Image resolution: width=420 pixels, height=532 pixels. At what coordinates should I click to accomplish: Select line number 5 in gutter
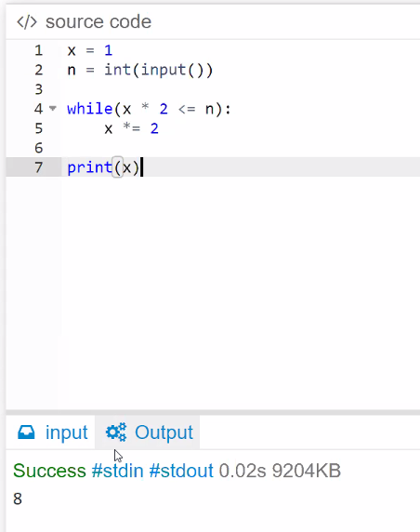pos(39,128)
